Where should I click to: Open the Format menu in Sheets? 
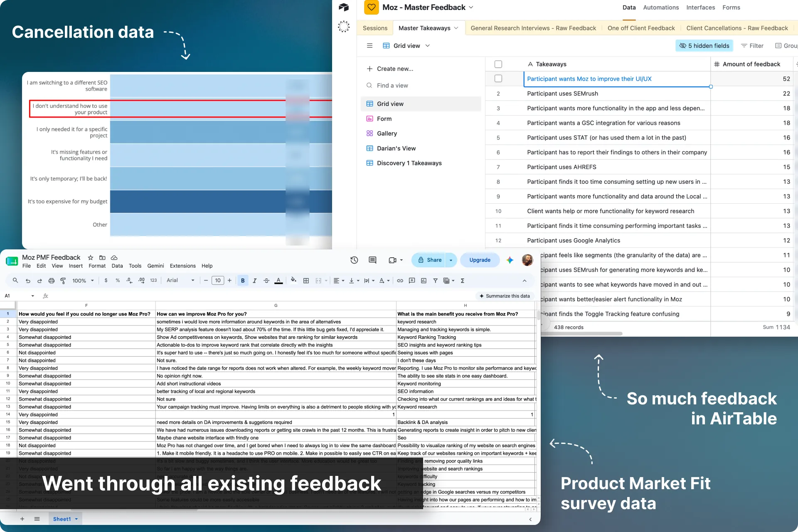[97, 266]
